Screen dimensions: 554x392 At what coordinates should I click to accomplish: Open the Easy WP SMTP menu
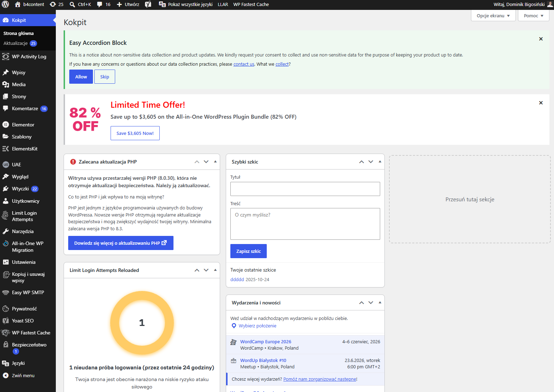pyautogui.click(x=28, y=292)
